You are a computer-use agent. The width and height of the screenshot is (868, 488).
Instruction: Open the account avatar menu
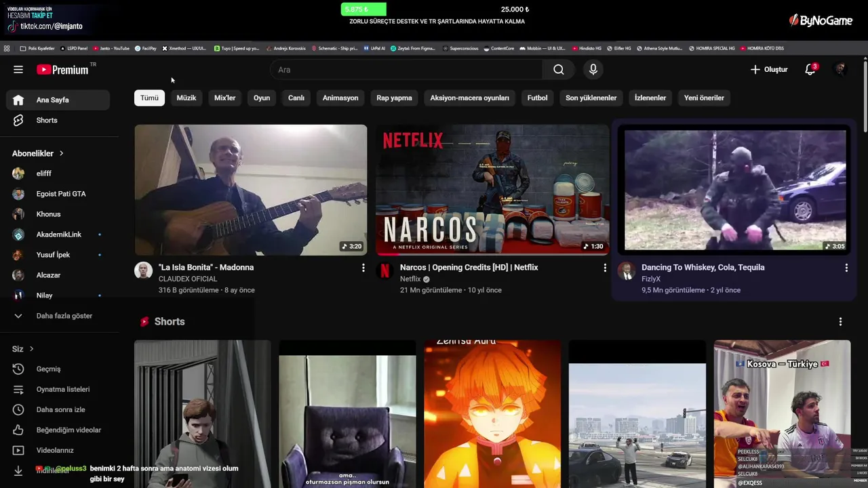(x=840, y=70)
